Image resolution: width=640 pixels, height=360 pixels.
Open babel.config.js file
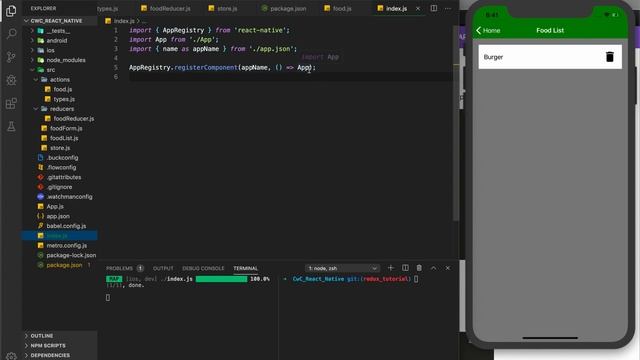click(66, 226)
